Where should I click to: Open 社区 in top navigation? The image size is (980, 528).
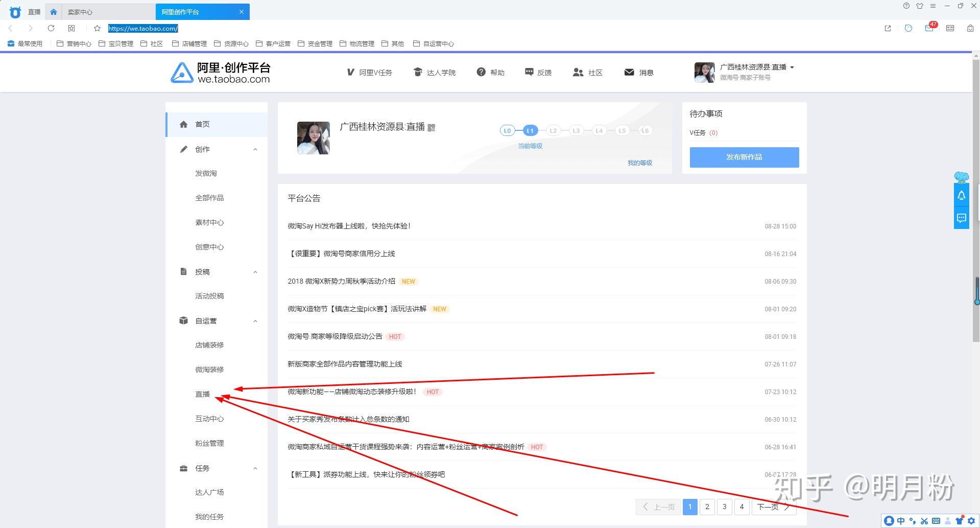click(x=588, y=73)
